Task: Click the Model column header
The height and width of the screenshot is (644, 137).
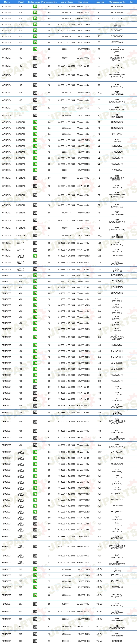Action: point(21,2)
